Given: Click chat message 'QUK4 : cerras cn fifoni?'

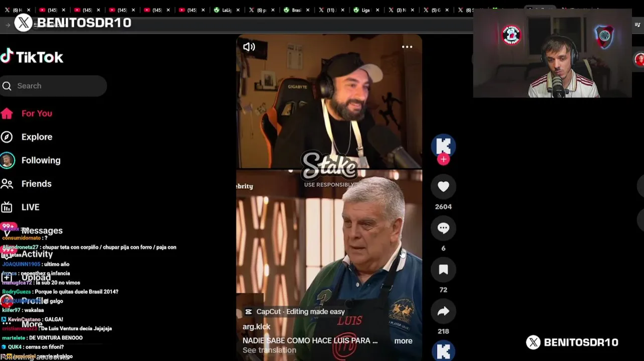Looking at the screenshot, I should click(33, 347).
